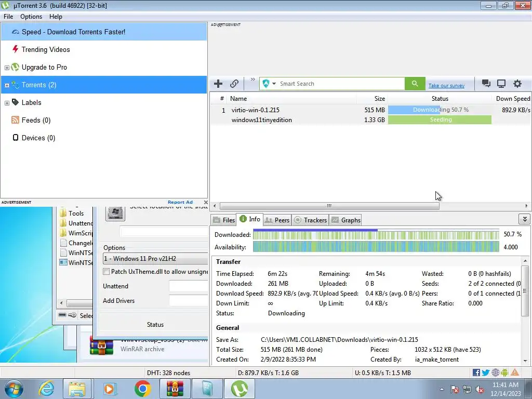Sort by the Down Speed column header
The image size is (532, 399).
[512, 99]
